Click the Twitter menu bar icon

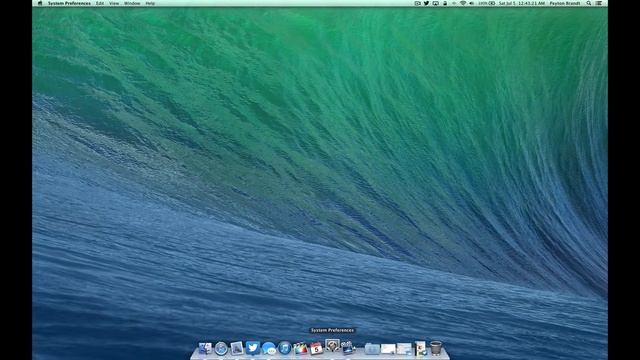pos(426,3)
